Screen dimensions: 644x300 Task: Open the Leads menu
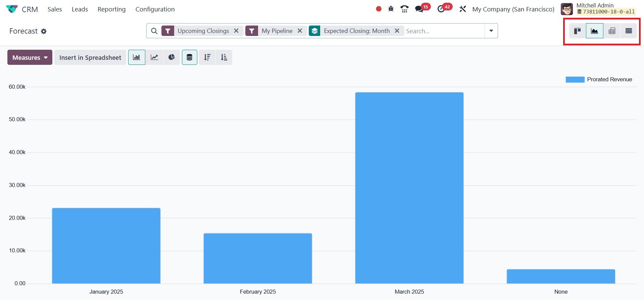click(x=80, y=9)
